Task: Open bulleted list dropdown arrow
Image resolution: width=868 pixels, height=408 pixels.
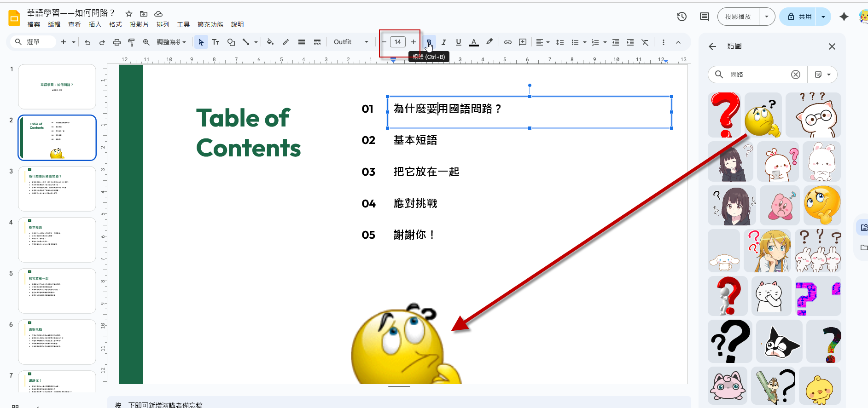Action: [x=585, y=42]
